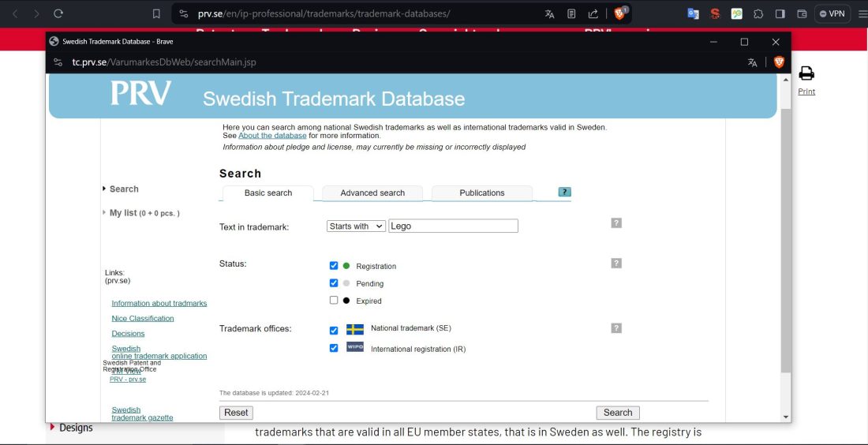Click the VPN button
This screenshot has height=445, width=868.
click(x=832, y=14)
